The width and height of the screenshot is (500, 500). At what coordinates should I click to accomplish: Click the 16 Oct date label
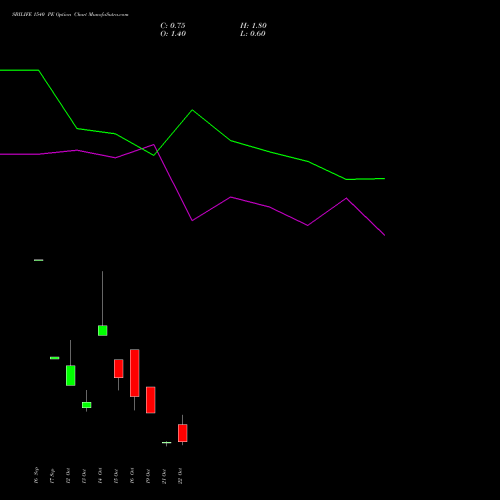point(132,476)
